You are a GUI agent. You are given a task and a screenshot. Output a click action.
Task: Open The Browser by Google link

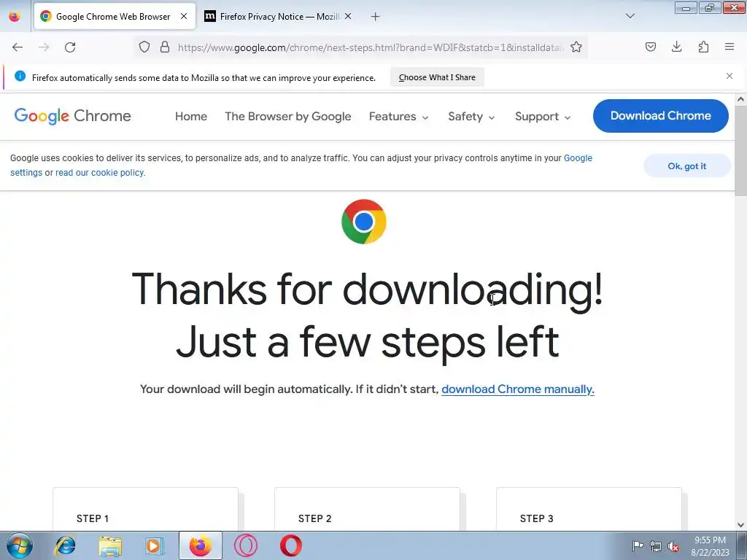click(x=287, y=117)
